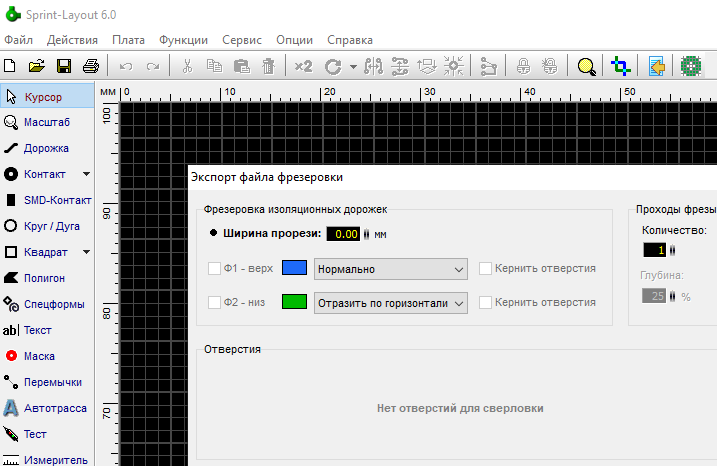Open the Нормально dropdown

[x=391, y=269]
